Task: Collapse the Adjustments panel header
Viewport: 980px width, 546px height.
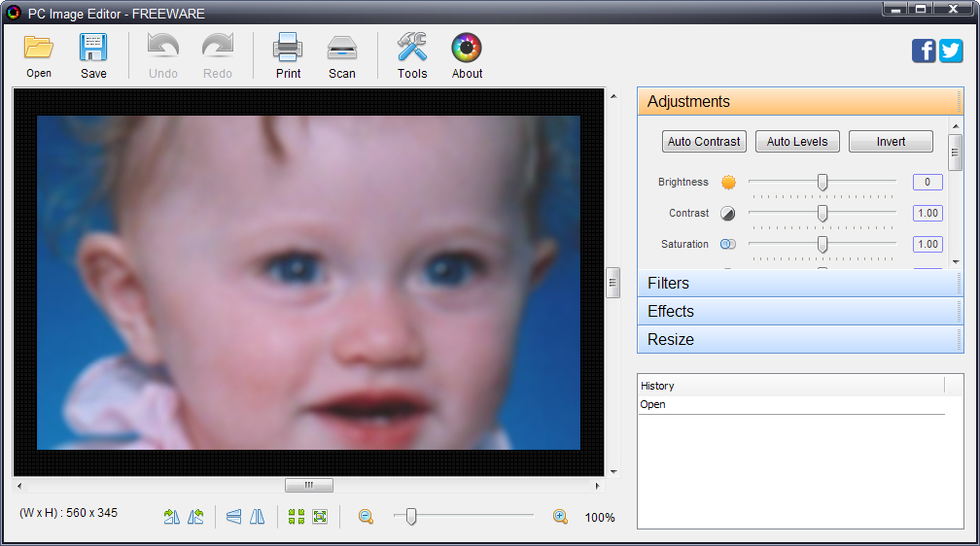Action: [800, 101]
